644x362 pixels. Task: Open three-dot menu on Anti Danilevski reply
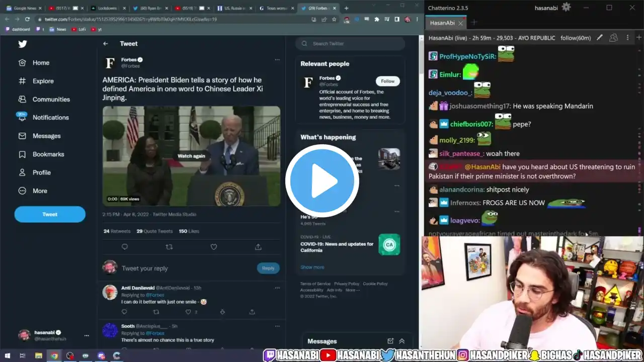pyautogui.click(x=277, y=288)
